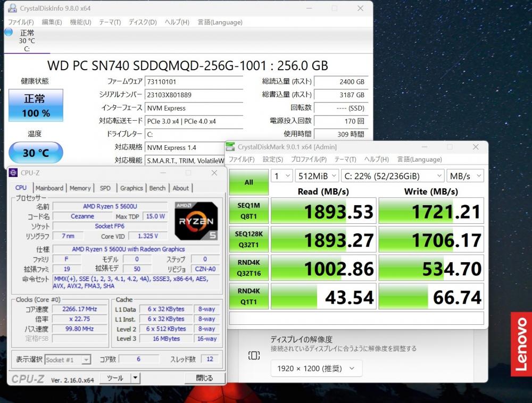Image resolution: width=532 pixels, height=403 pixels.
Task: Click the core speed value 2266.17 MHz
Action: (x=79, y=309)
